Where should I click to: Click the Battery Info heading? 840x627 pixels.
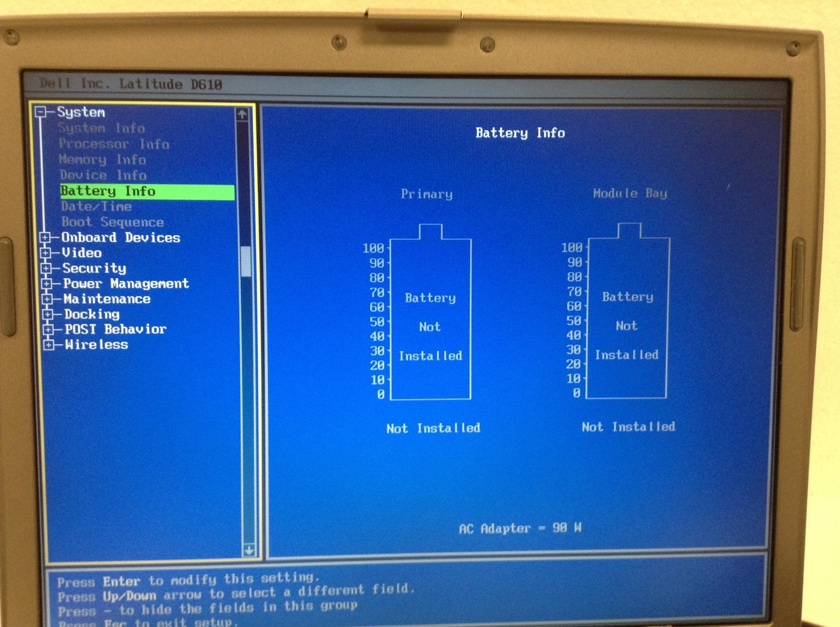pos(520,133)
